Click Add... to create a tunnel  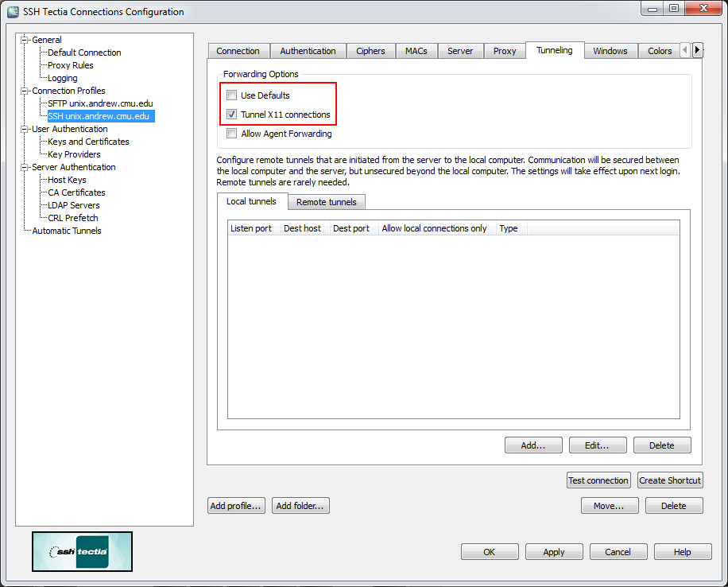pos(533,445)
